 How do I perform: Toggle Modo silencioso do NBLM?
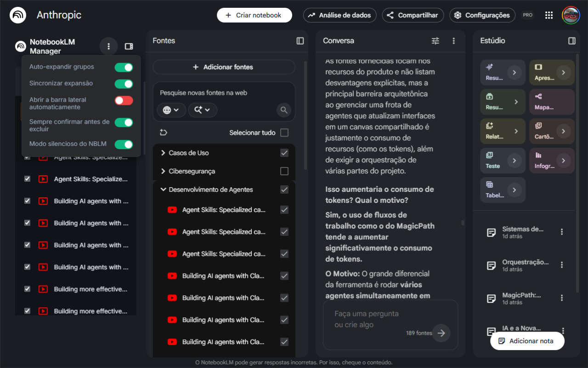pos(124,144)
